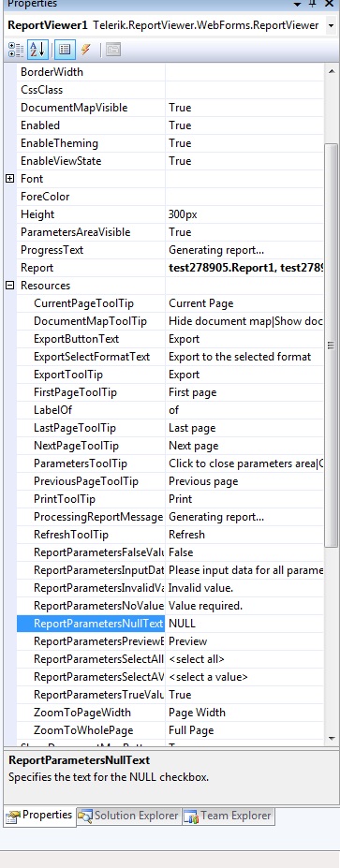Open window position dropdown arrow in title bar

click(x=297, y=4)
